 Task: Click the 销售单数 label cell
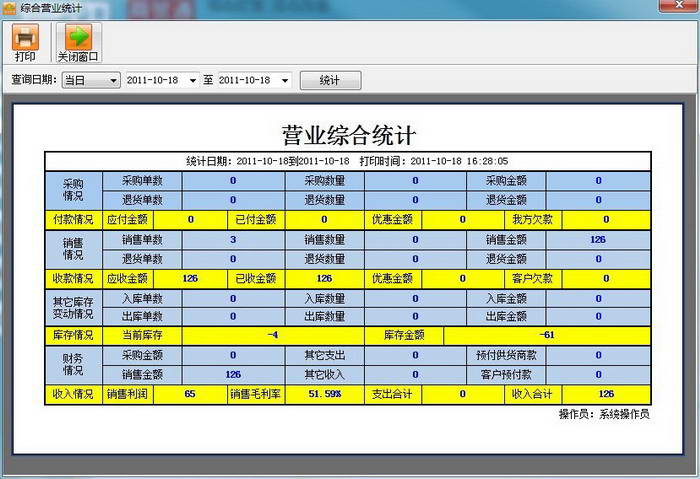coord(142,240)
